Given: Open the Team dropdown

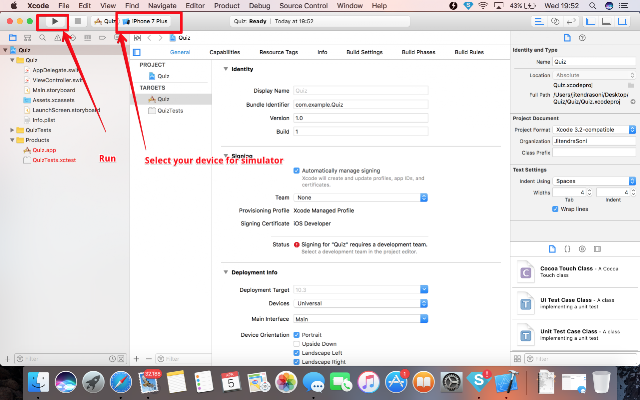Looking at the screenshot, I should coord(361,198).
